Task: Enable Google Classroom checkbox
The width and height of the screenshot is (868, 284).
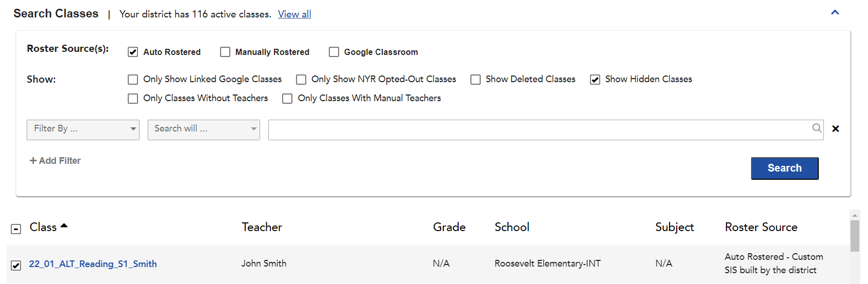Action: pyautogui.click(x=334, y=52)
